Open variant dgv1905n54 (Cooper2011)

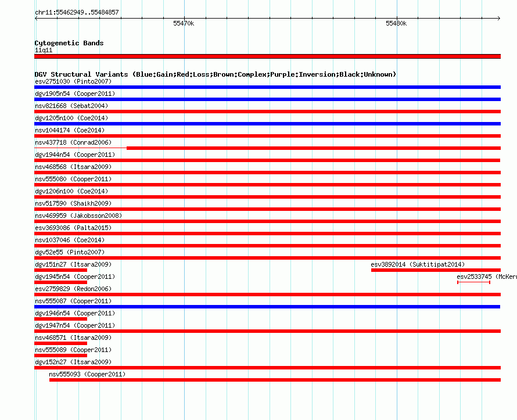pos(75,94)
